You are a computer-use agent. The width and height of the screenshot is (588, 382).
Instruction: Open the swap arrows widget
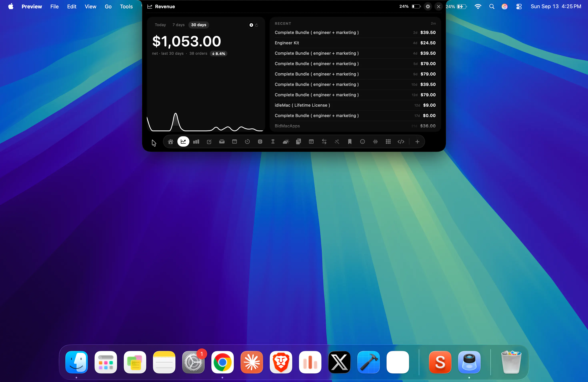click(x=324, y=142)
